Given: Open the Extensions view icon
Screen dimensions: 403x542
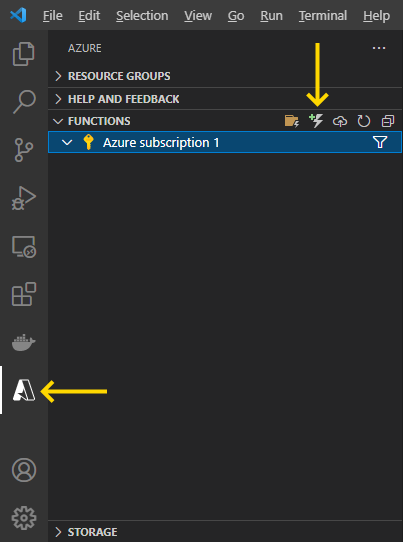Looking at the screenshot, I should pos(24,294).
